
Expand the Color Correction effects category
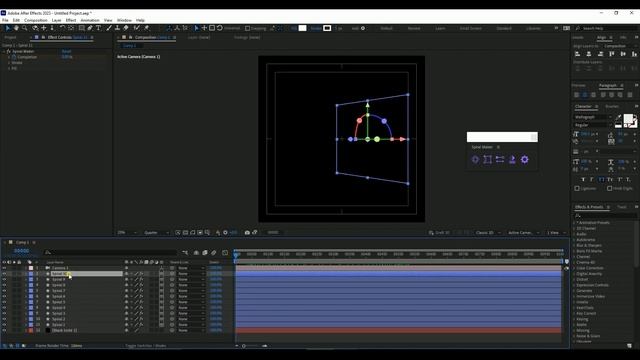point(574,268)
